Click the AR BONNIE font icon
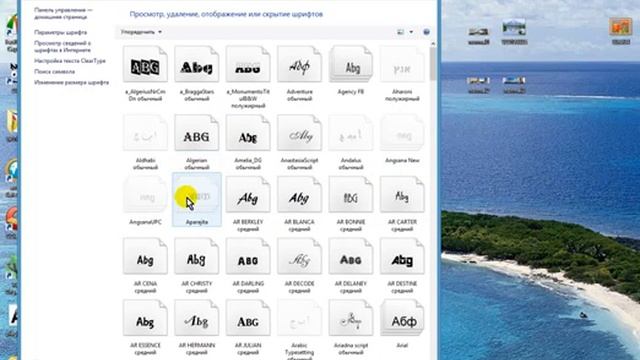640x360 pixels. pos(351,195)
